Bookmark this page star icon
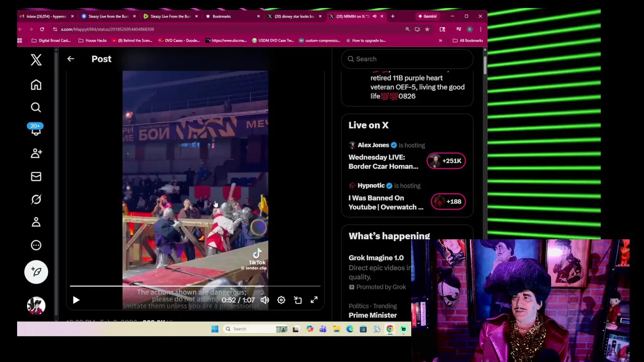Image resolution: width=644 pixels, height=362 pixels. (x=427, y=29)
